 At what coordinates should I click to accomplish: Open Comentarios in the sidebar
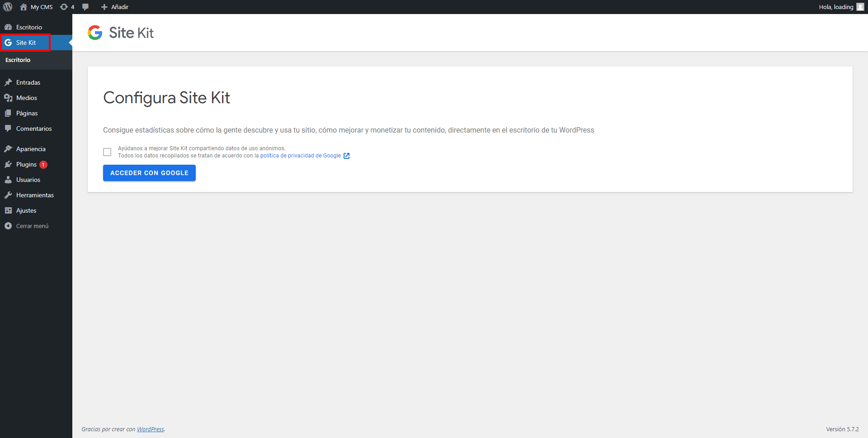36,129
